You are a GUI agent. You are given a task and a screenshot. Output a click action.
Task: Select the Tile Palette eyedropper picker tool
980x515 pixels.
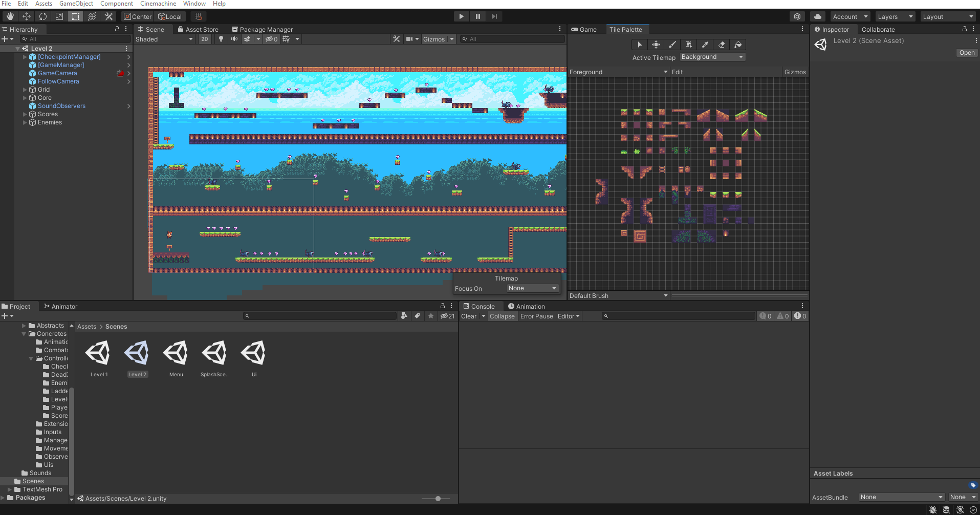click(x=705, y=45)
